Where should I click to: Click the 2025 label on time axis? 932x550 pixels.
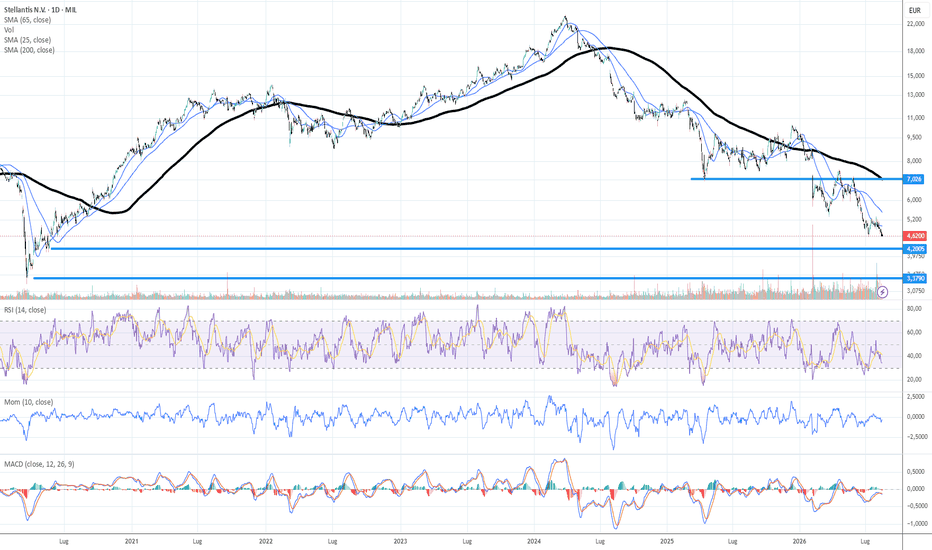667,542
